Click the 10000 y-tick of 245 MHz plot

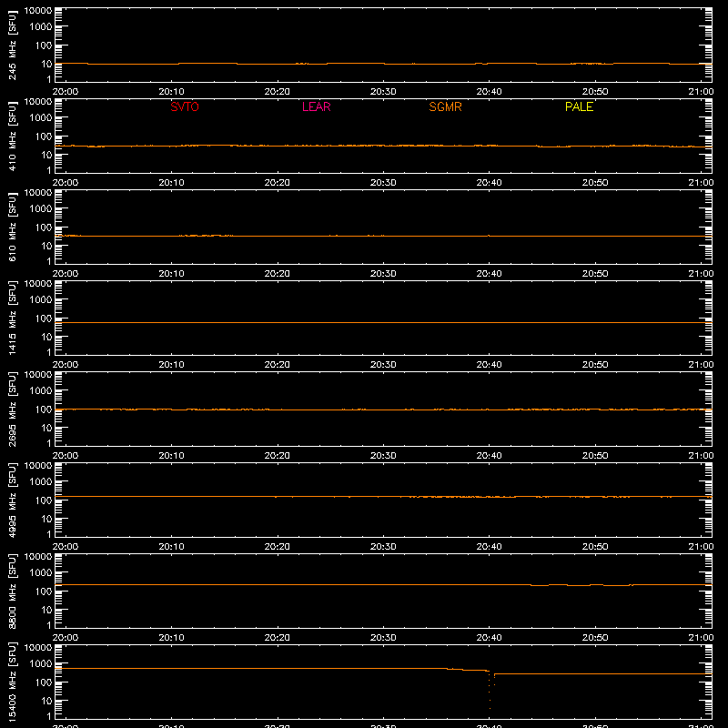[38, 11]
